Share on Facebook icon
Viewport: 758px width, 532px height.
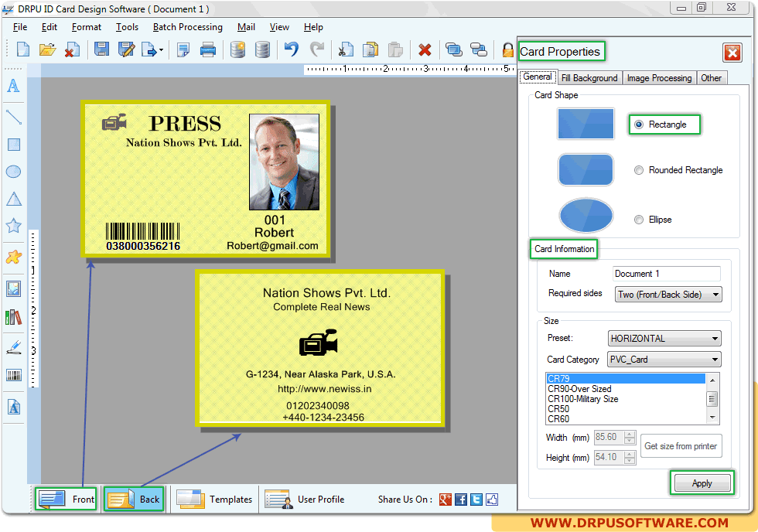(x=461, y=500)
